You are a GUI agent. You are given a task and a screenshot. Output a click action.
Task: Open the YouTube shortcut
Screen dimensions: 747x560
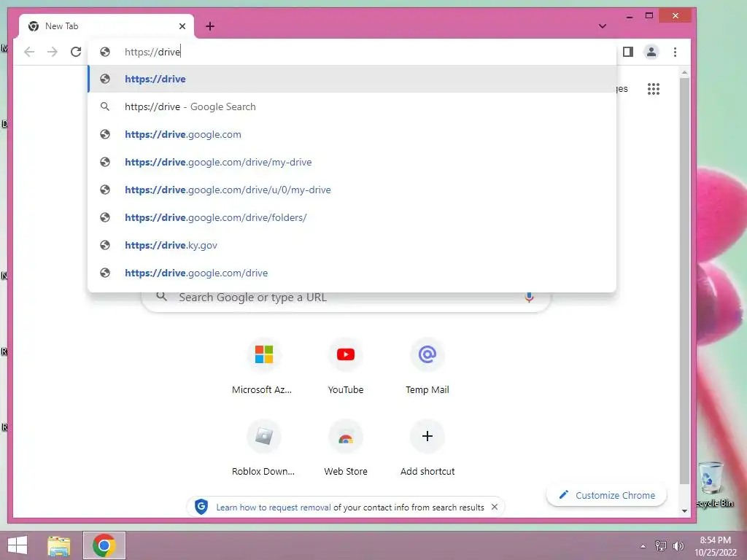coord(345,367)
